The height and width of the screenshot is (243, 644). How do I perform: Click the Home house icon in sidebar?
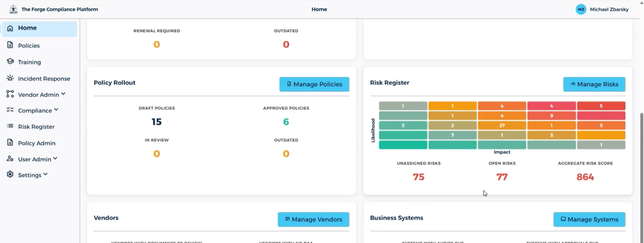[10, 28]
